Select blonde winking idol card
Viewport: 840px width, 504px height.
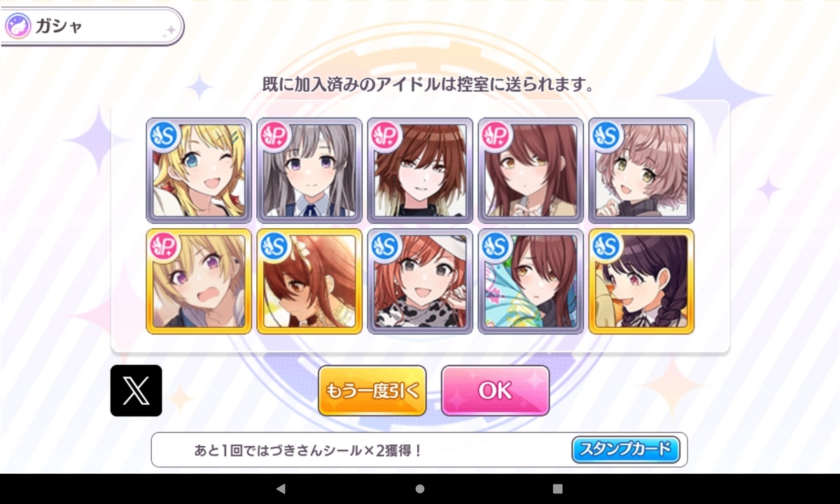coord(199,170)
